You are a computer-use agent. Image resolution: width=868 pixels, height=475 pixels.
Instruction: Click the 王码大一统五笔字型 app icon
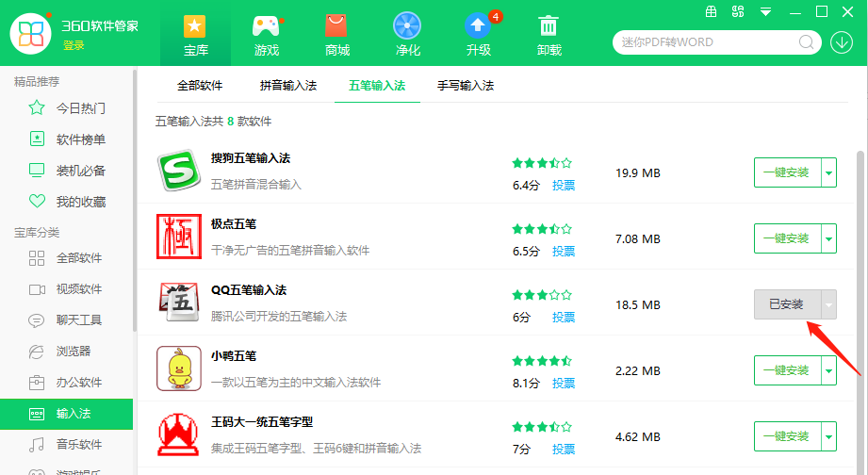pos(178,434)
